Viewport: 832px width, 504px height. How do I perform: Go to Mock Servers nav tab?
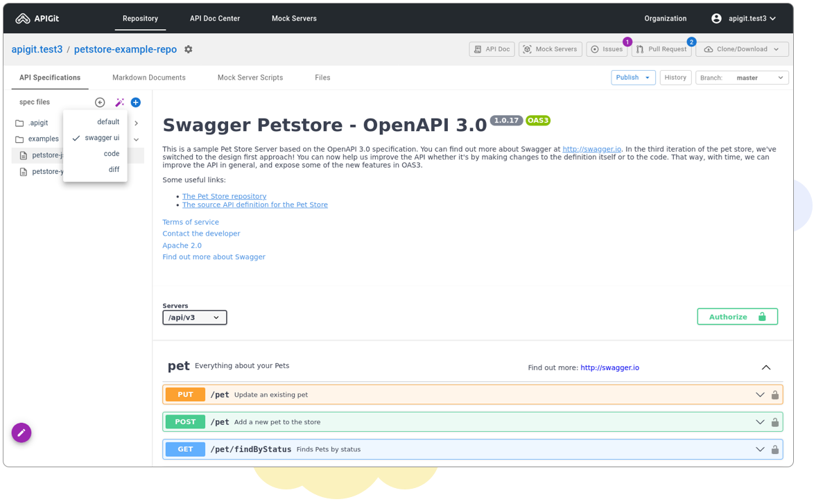click(294, 19)
